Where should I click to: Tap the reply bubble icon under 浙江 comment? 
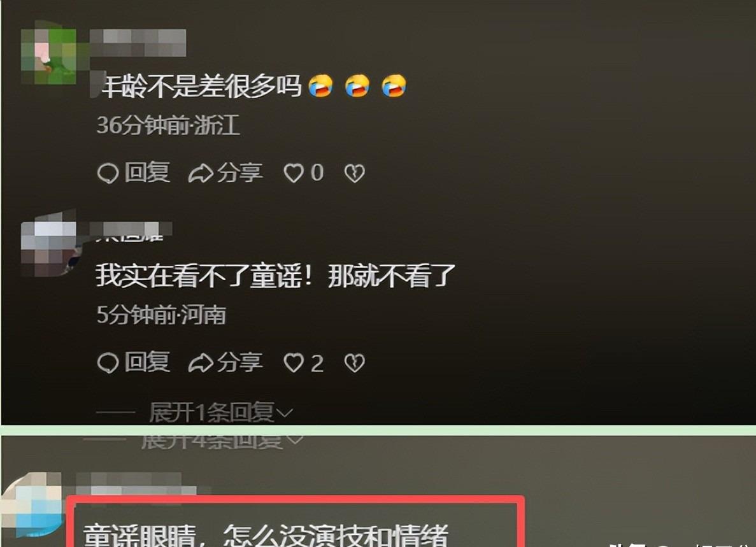pos(108,173)
